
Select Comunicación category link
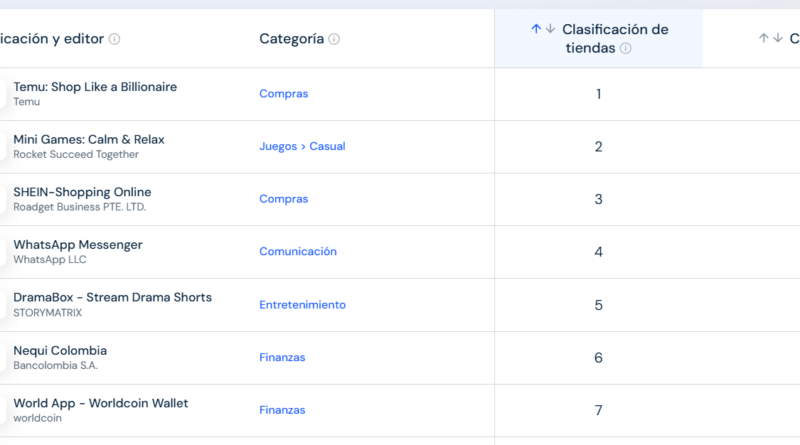298,252
